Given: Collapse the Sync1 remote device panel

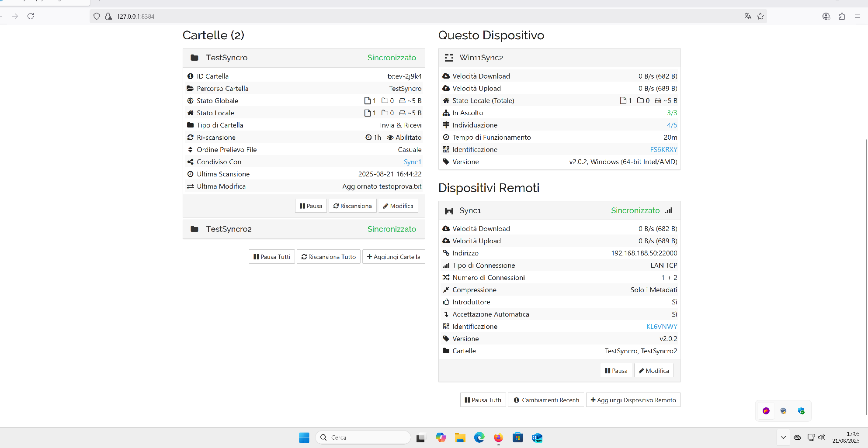Looking at the screenshot, I should [559, 210].
